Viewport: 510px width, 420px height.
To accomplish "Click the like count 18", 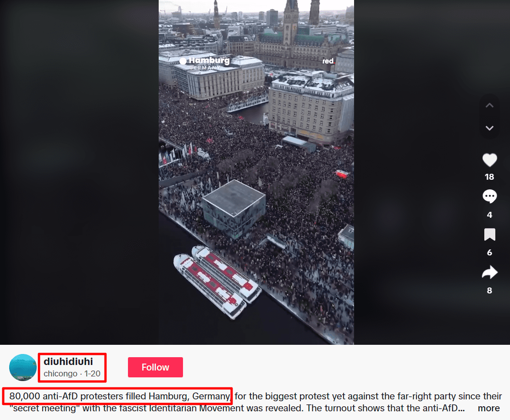I will pyautogui.click(x=489, y=177).
